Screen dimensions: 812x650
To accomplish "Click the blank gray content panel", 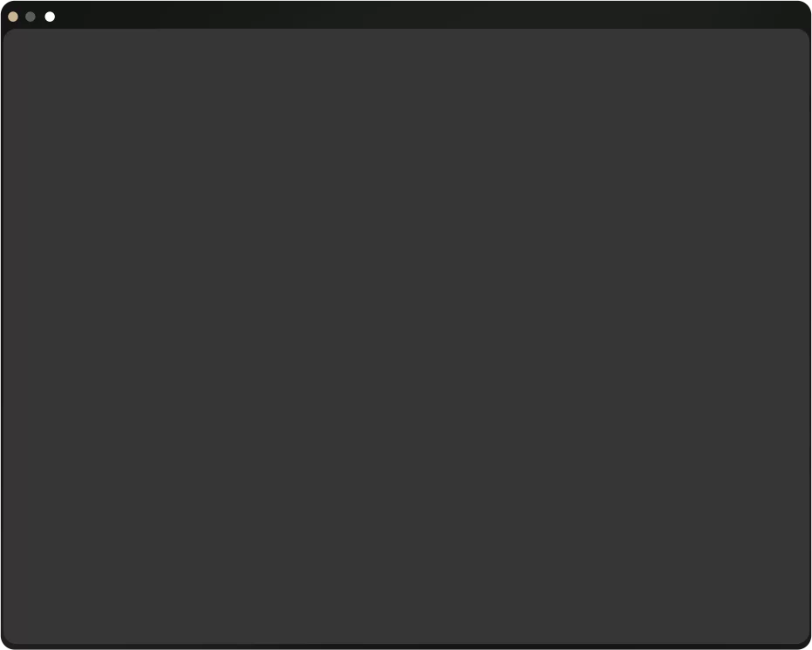I will click(x=406, y=337).
